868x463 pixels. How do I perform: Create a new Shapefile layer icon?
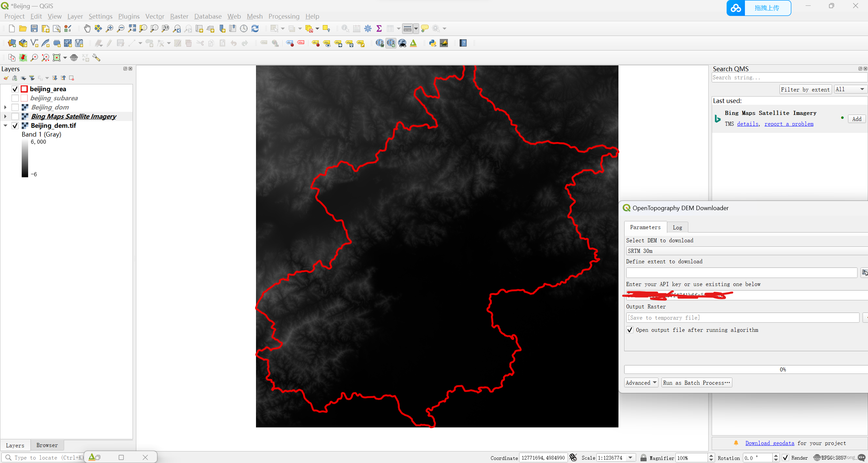point(34,43)
